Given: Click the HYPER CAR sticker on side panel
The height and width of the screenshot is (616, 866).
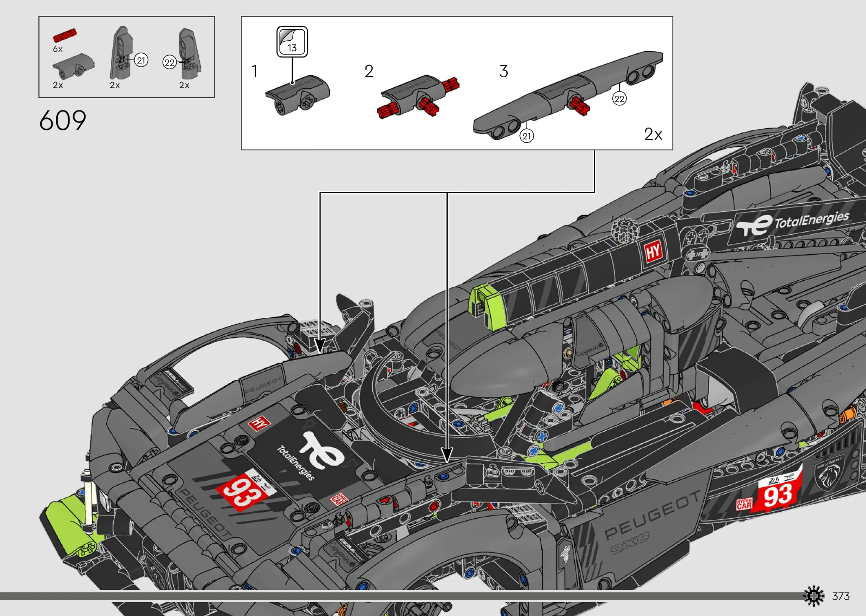Looking at the screenshot, I should 744,504.
